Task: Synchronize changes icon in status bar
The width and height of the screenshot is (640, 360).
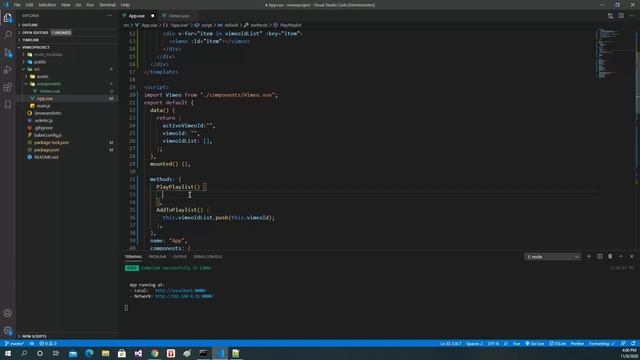Action: [31, 344]
